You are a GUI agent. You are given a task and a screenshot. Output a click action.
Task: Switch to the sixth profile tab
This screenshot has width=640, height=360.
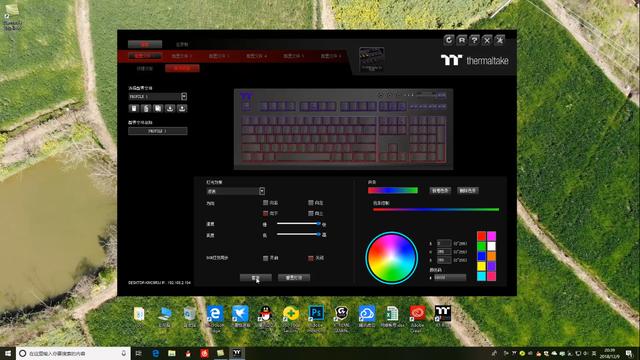point(331,56)
